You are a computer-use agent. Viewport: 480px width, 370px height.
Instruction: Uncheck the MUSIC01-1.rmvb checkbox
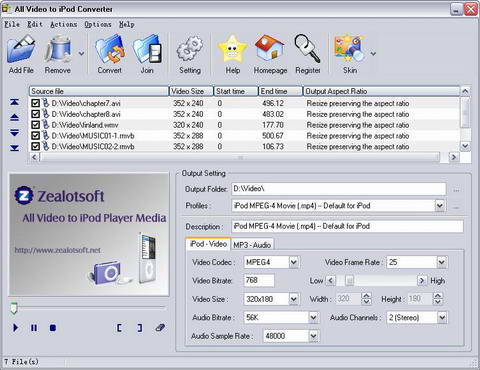coord(35,136)
